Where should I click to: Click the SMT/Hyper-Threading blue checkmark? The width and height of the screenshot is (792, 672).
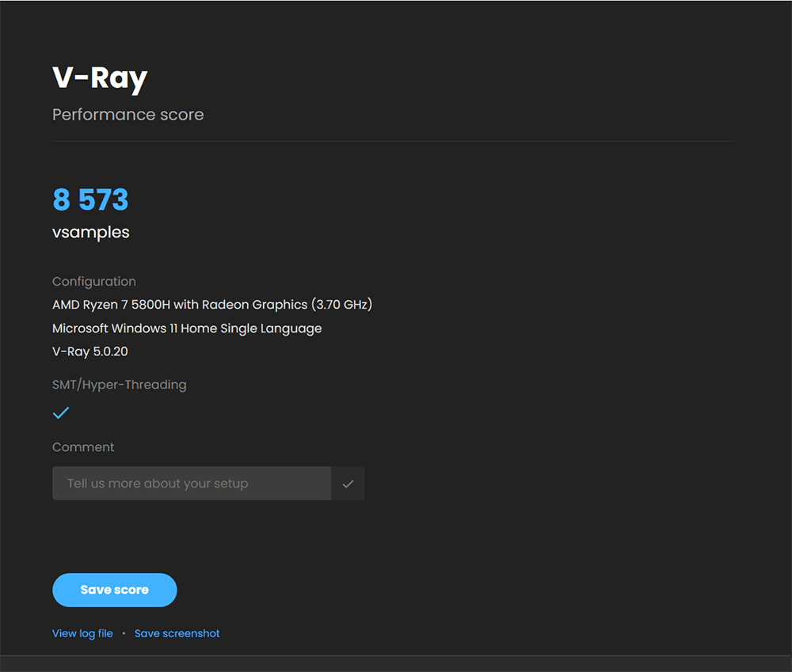[x=61, y=413]
